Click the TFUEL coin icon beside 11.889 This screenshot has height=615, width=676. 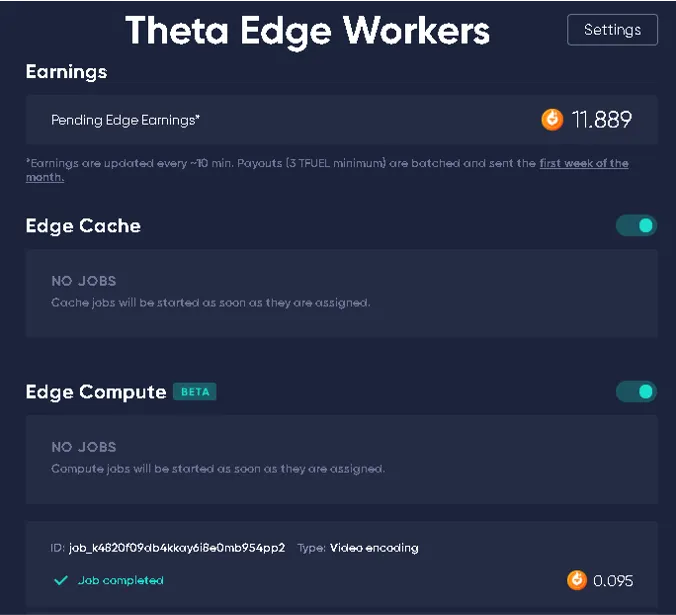tap(552, 120)
